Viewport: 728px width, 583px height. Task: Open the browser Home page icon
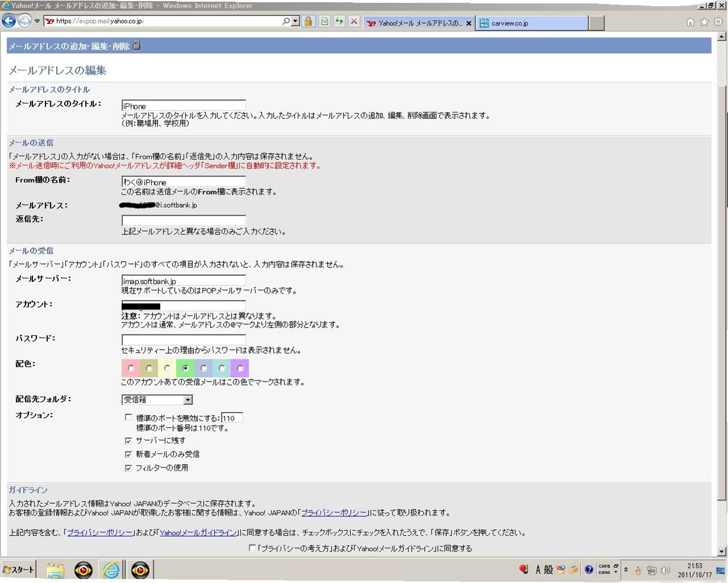(690, 22)
